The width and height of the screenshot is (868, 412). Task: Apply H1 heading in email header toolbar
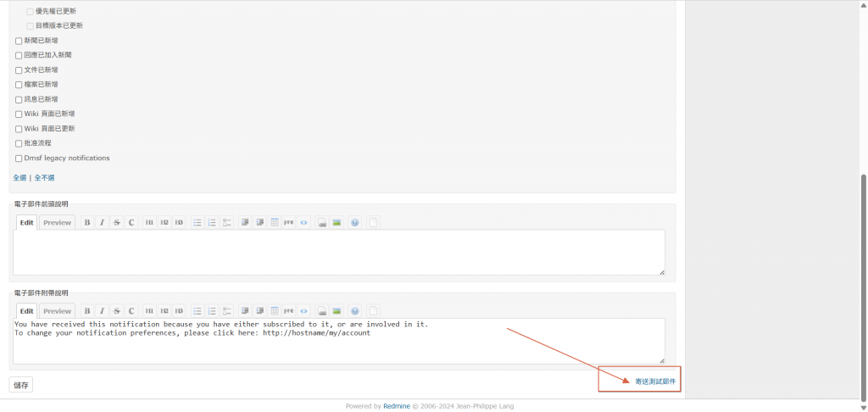[149, 223]
